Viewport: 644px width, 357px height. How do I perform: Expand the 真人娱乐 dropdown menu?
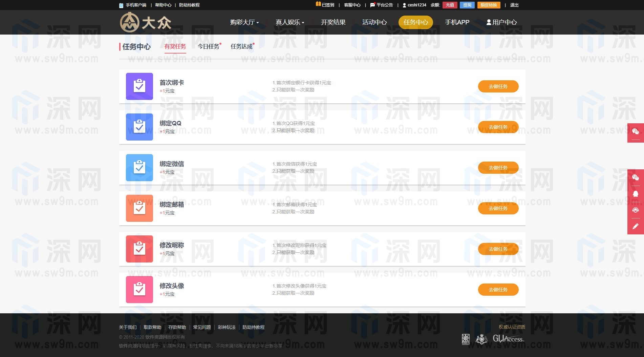click(290, 22)
